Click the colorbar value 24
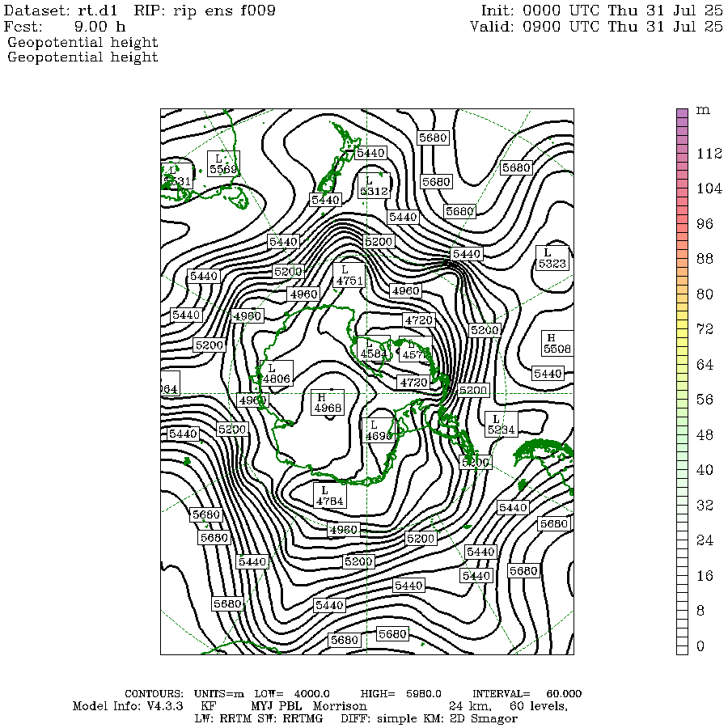The height and width of the screenshot is (728, 728). [705, 540]
